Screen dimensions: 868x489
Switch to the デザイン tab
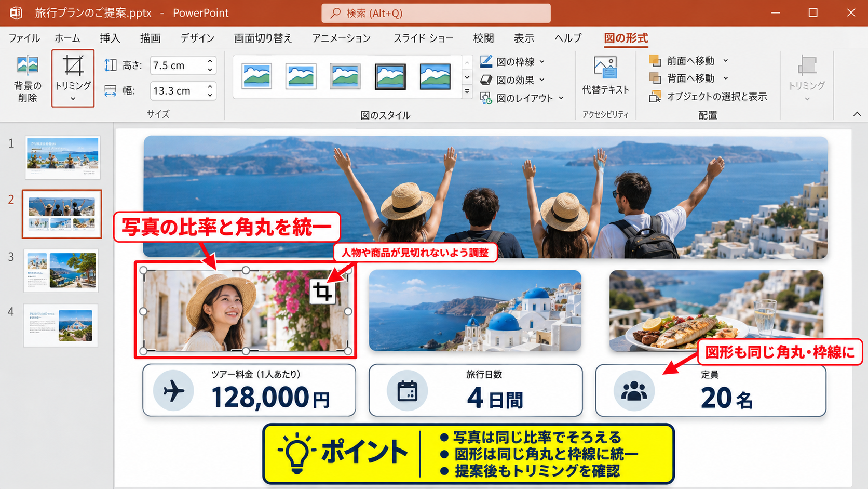[x=197, y=38]
